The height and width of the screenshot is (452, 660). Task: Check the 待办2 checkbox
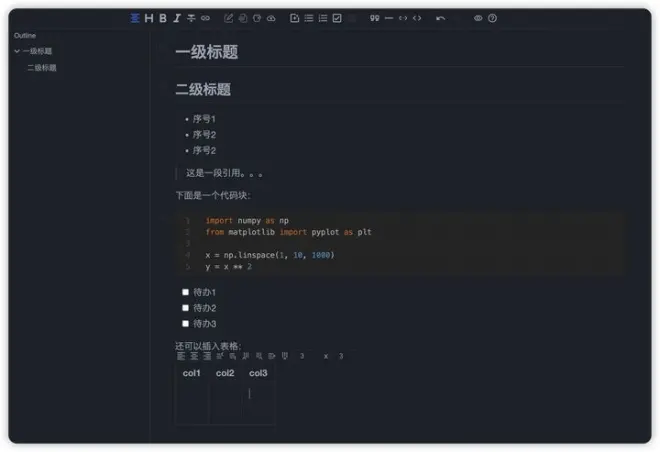tap(185, 308)
